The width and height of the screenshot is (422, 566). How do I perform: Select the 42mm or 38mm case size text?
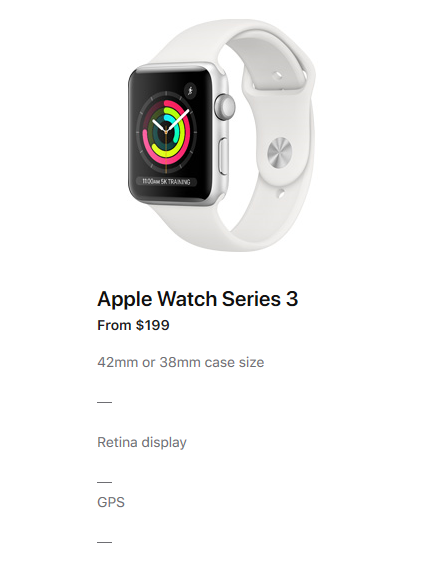180,362
